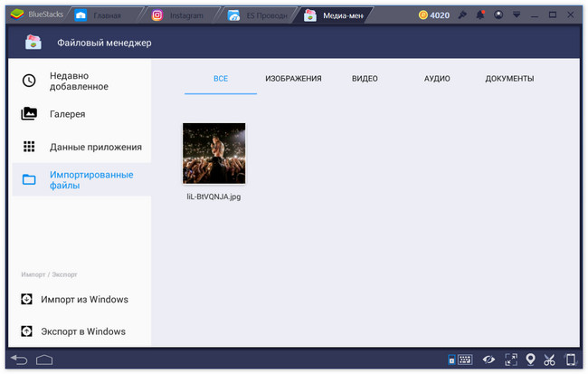Minimize the BlueStacks window
Screen dimensions: 588x374
tap(535, 15)
